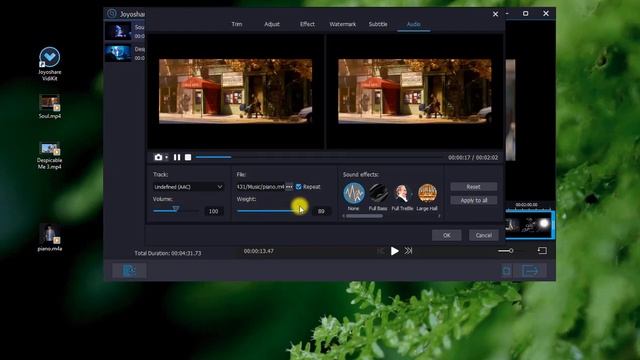The width and height of the screenshot is (640, 360).
Task: Click the Joyoshare app logo icon
Action: click(112, 13)
